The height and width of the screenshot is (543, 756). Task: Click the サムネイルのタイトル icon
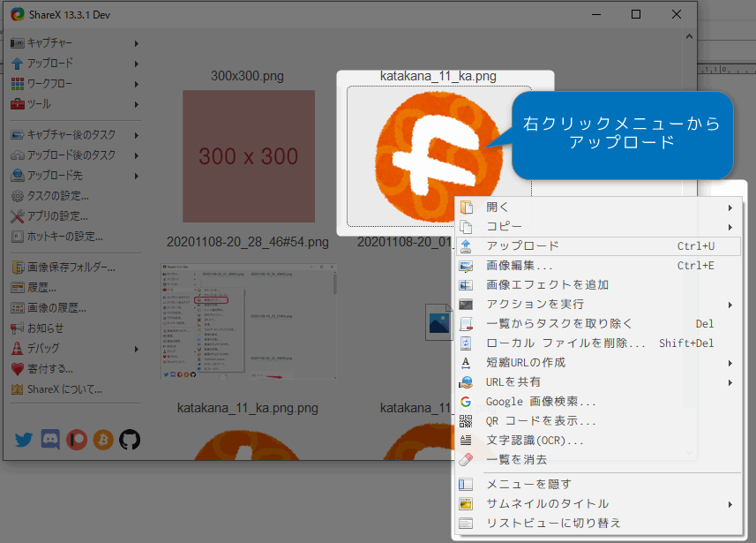pyautogui.click(x=466, y=504)
